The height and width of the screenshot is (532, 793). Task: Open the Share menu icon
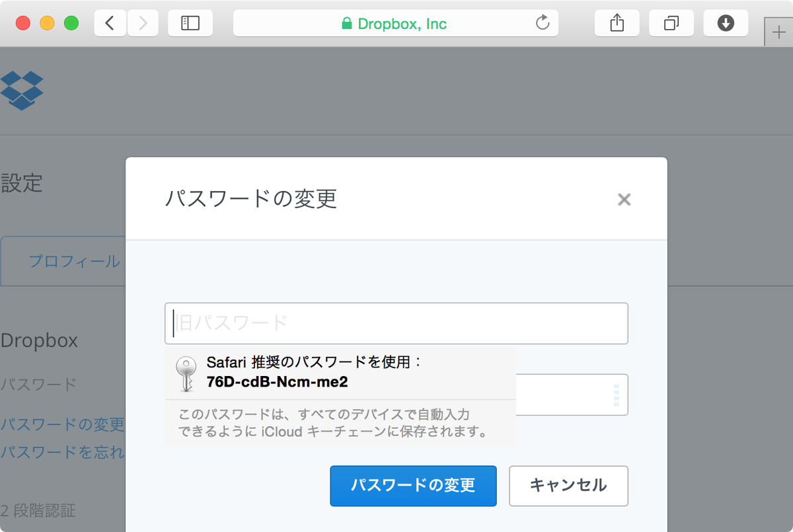point(617,24)
